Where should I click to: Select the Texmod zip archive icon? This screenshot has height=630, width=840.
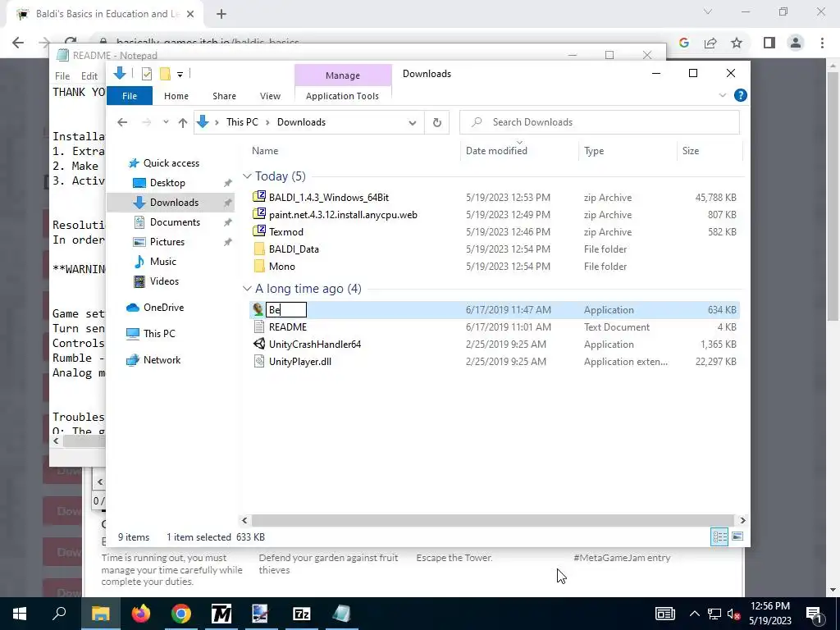259,231
